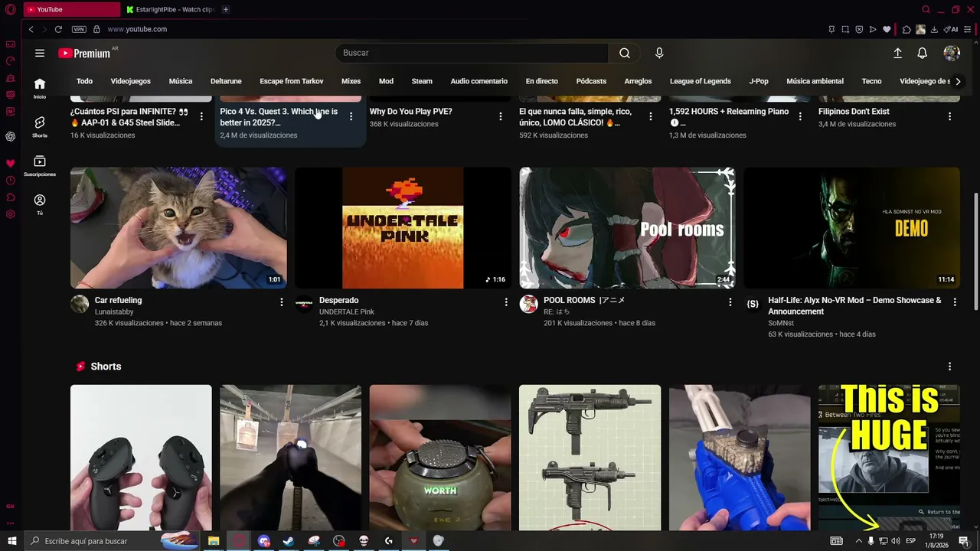Open options for Desperado video

click(505, 302)
